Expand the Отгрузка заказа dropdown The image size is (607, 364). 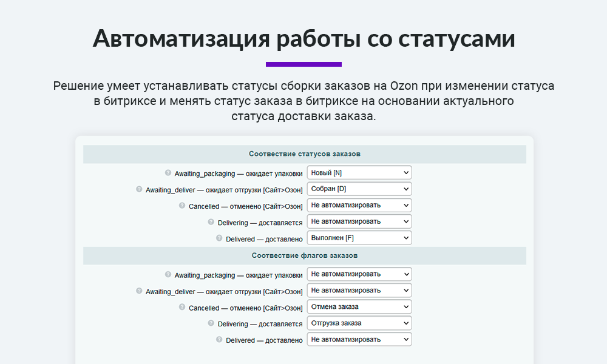click(359, 323)
